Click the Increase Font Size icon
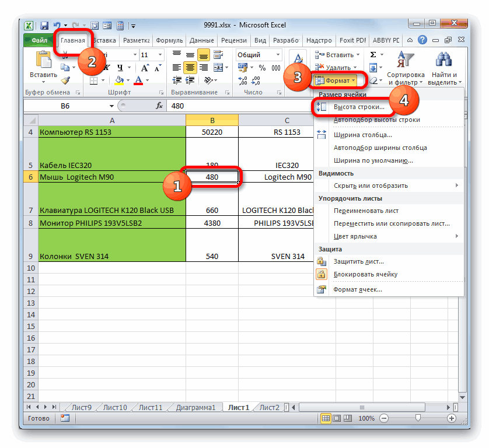The width and height of the screenshot is (489, 448). coord(145,68)
